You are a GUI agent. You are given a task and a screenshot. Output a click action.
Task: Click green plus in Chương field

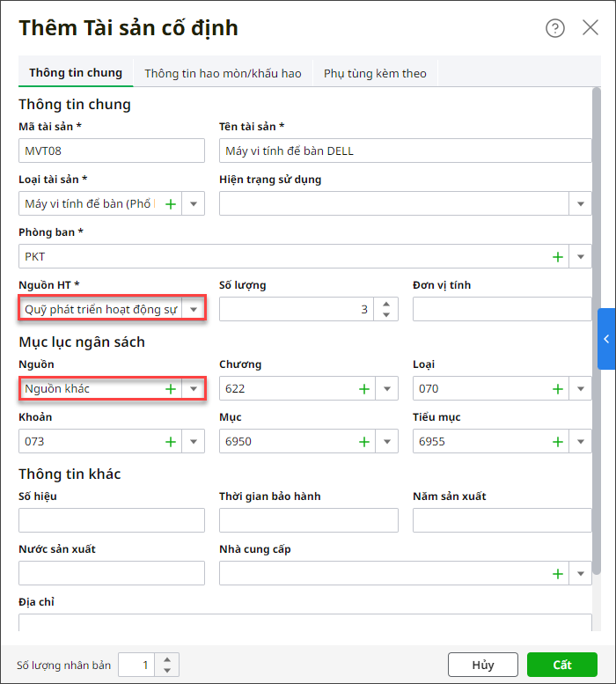tap(363, 388)
